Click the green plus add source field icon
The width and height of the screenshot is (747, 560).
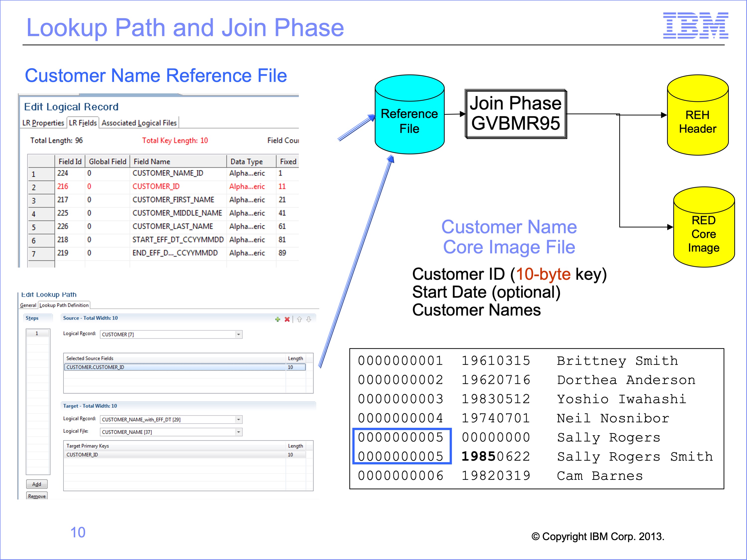click(277, 319)
